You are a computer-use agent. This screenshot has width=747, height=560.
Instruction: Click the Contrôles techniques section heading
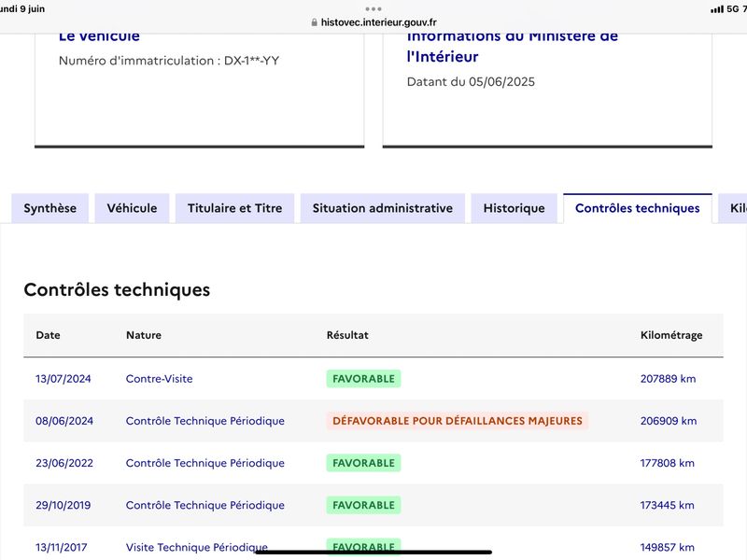tap(117, 289)
